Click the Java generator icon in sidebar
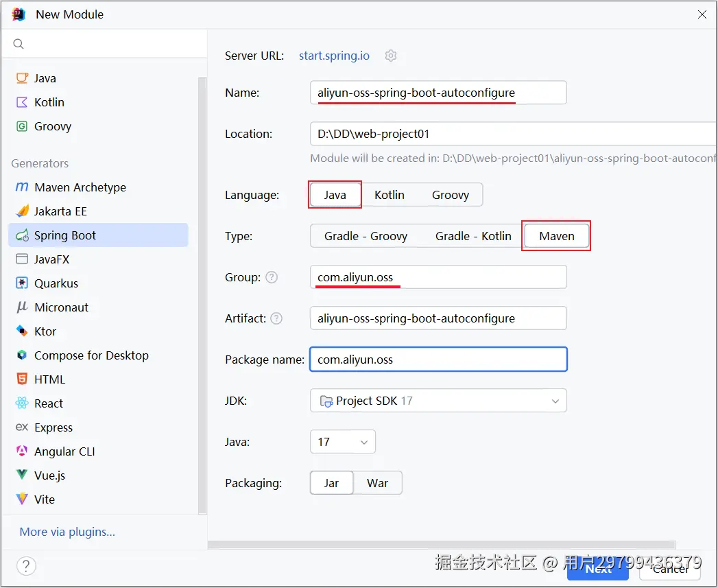The height and width of the screenshot is (588, 718). 22,78
